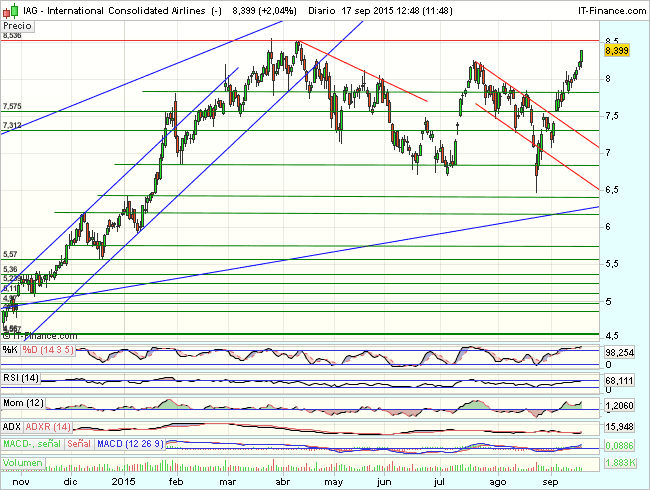Image resolution: width=650 pixels, height=490 pixels.
Task: Click the abr month label on time axis
Action: coord(283,482)
